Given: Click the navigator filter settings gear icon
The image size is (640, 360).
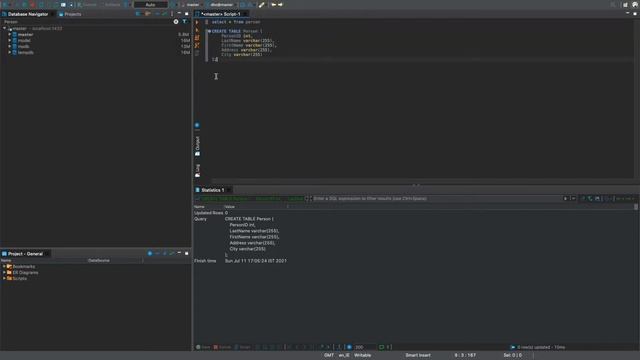Looking at the screenshot, I should pyautogui.click(x=176, y=22).
